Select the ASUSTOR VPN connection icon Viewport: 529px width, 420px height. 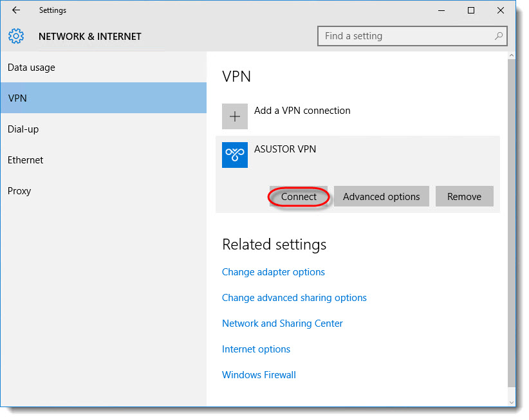[x=235, y=155]
